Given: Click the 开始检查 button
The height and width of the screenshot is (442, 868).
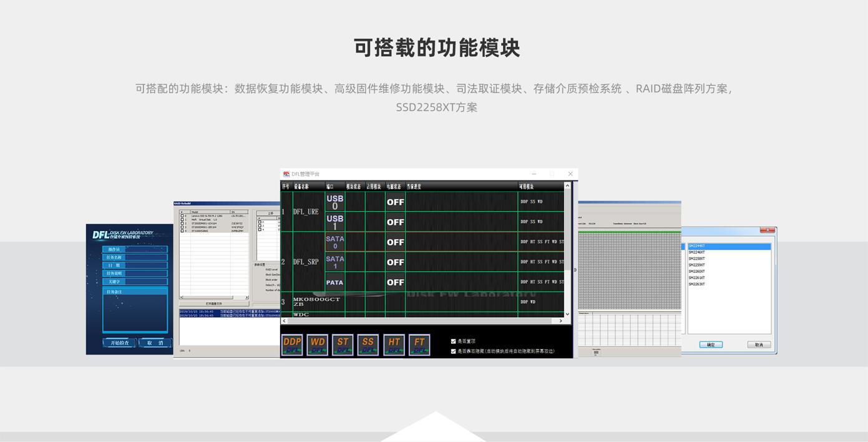Looking at the screenshot, I should (x=120, y=343).
